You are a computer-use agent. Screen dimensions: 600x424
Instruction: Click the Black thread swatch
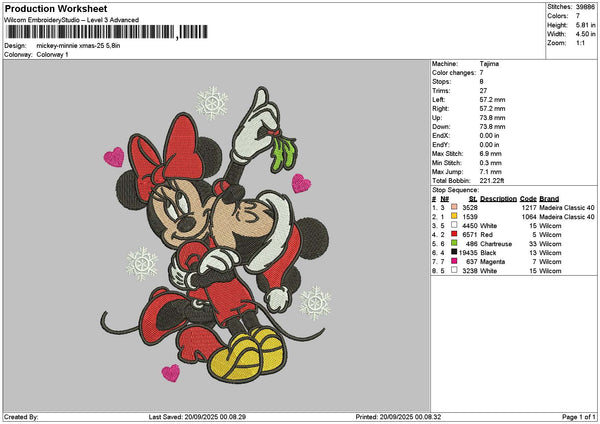[x=454, y=252]
